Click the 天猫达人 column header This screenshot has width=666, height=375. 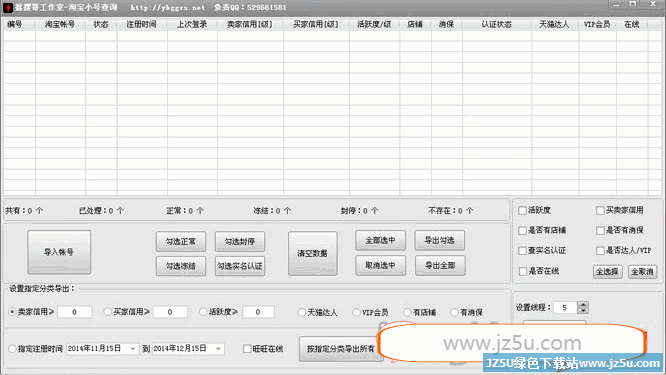pyautogui.click(x=555, y=24)
